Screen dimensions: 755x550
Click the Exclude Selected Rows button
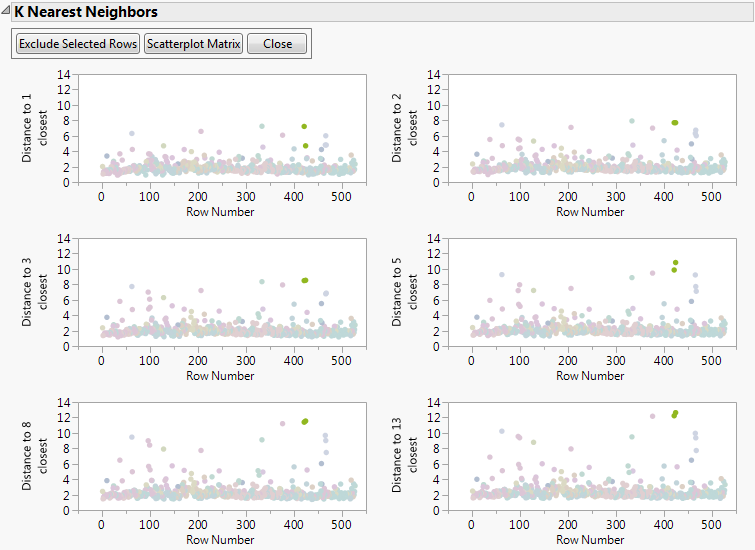click(x=78, y=44)
